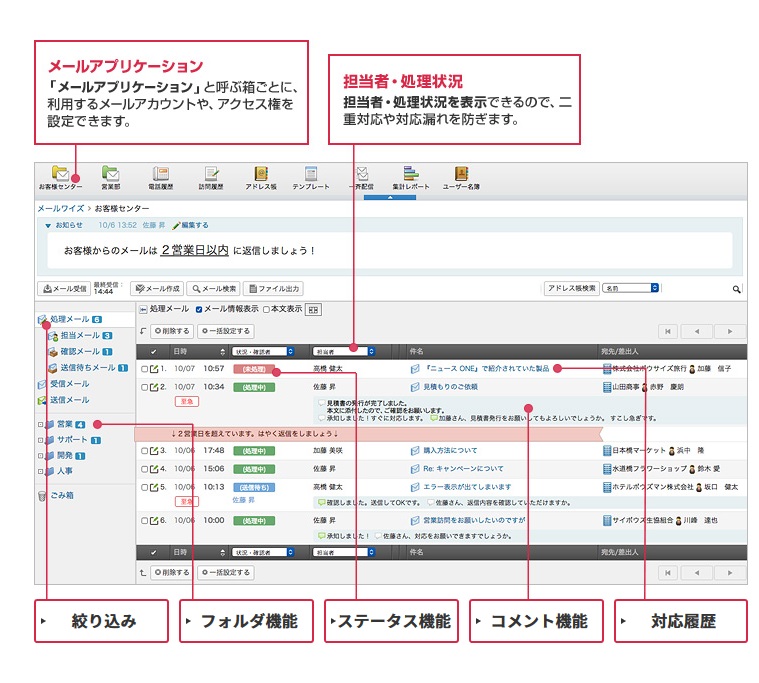Click the company icon beside 山田商事

(x=607, y=387)
